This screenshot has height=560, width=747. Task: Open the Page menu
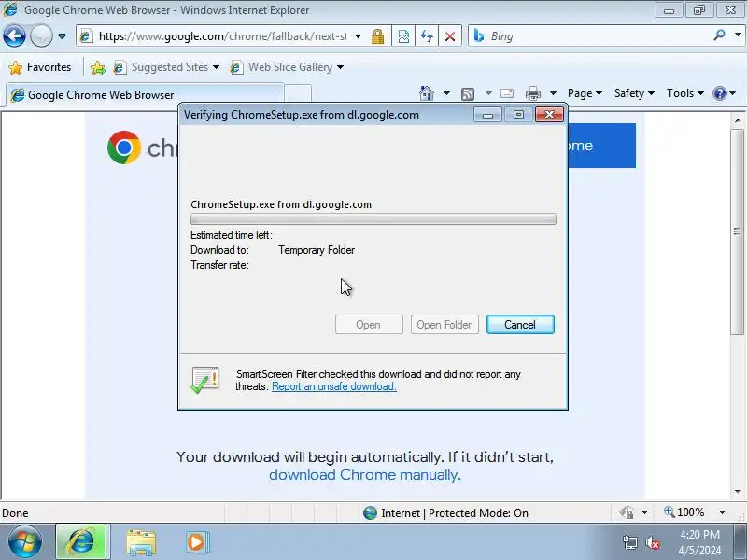coord(585,93)
